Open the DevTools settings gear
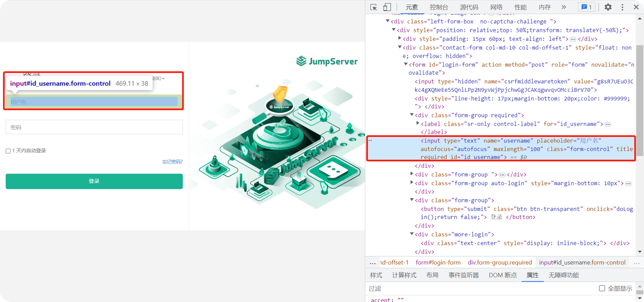Screen dimensions: 644x302 coord(608,7)
